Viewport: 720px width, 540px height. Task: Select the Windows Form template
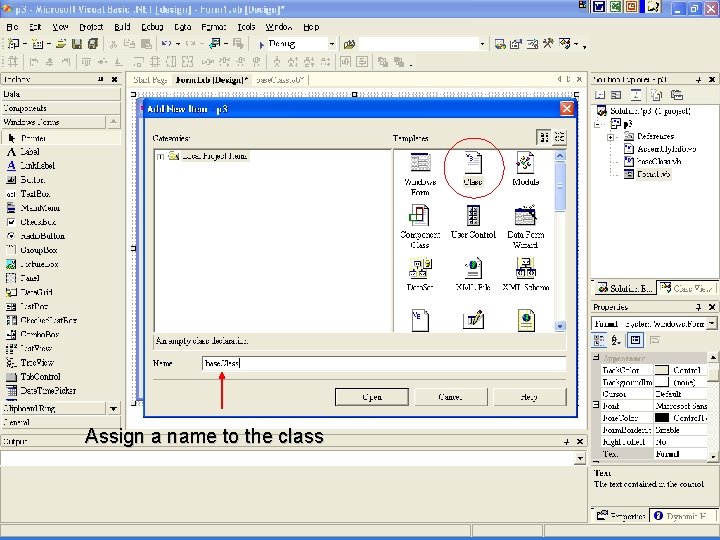coord(420,174)
